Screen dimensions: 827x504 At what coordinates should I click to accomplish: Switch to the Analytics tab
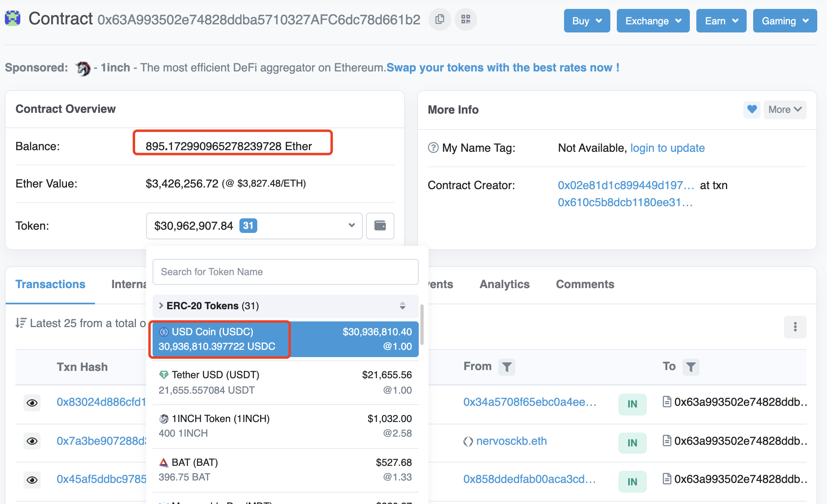504,284
